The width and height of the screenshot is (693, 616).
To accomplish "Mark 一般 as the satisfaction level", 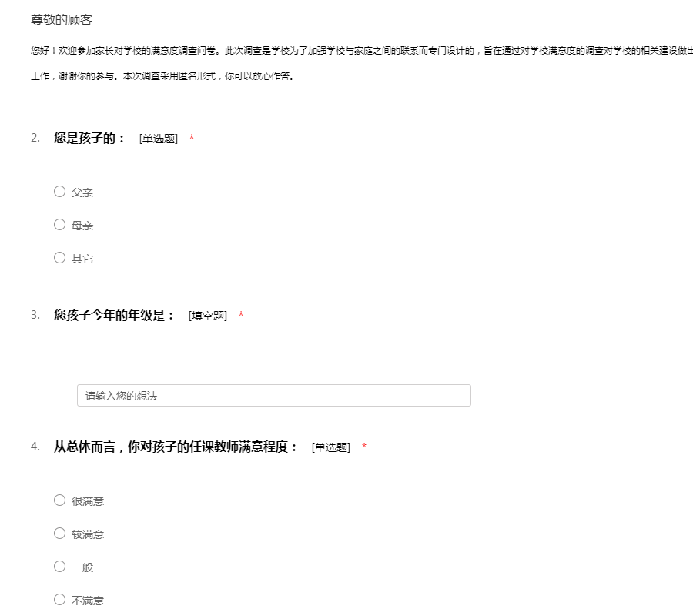I will pyautogui.click(x=59, y=567).
